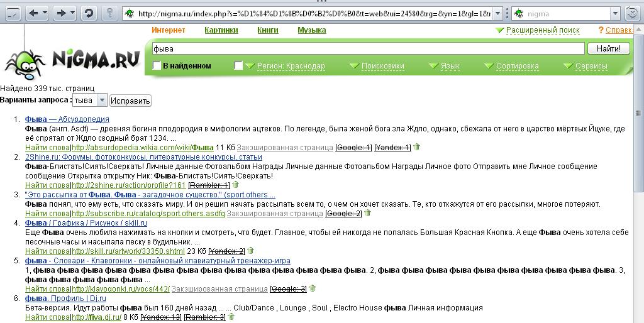The image size is (644, 323).
Task: Open the klavogonki.ru/vocs/442/ URL link
Action: (x=121, y=289)
